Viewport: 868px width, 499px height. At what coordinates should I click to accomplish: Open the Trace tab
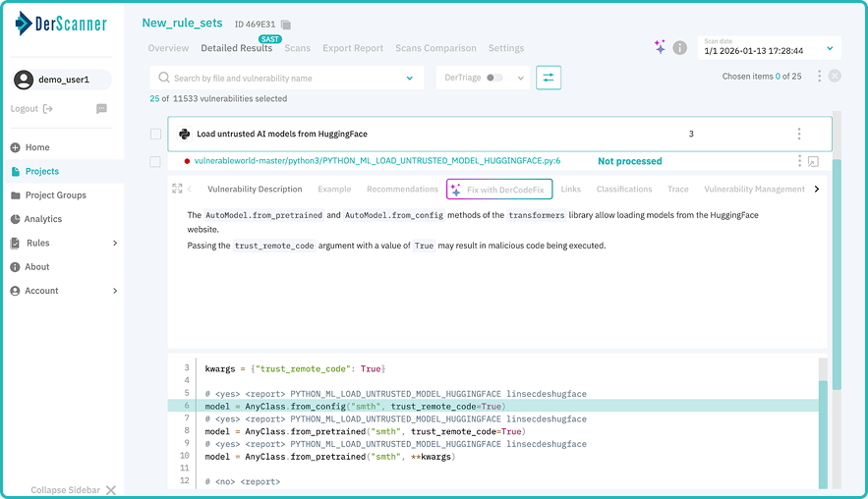coord(677,190)
